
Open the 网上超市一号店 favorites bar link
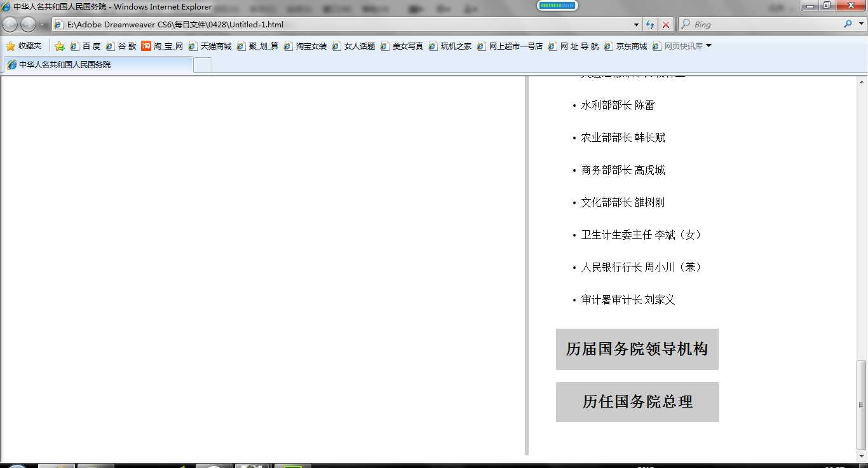click(510, 46)
